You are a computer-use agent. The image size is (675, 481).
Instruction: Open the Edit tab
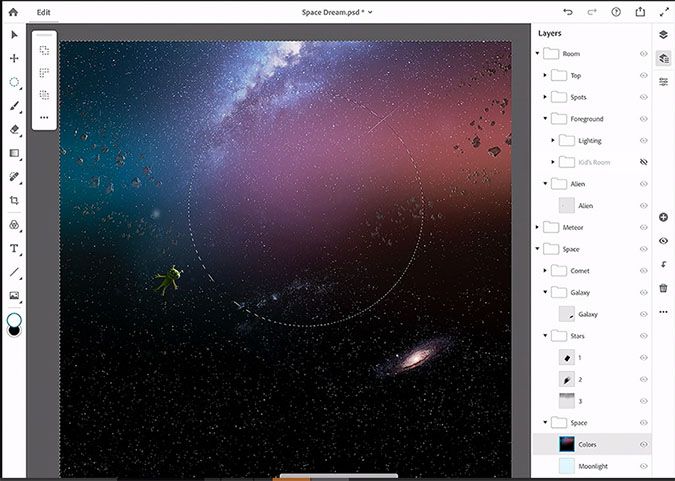point(43,12)
